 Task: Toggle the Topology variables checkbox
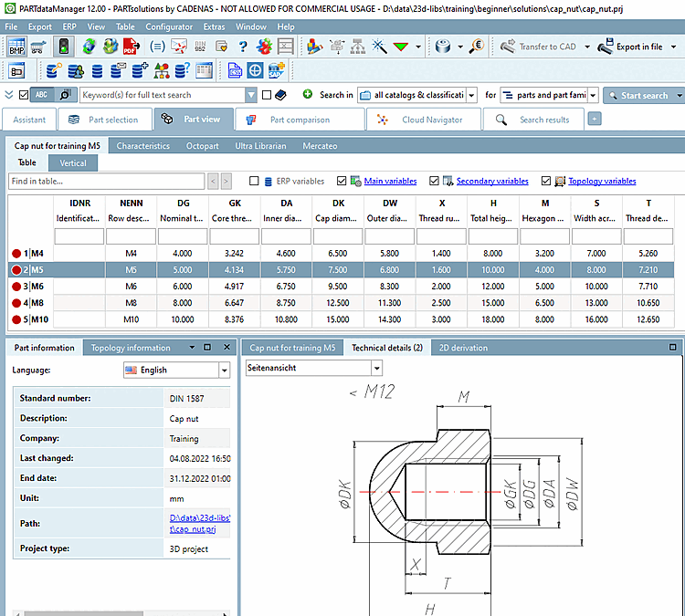546,182
